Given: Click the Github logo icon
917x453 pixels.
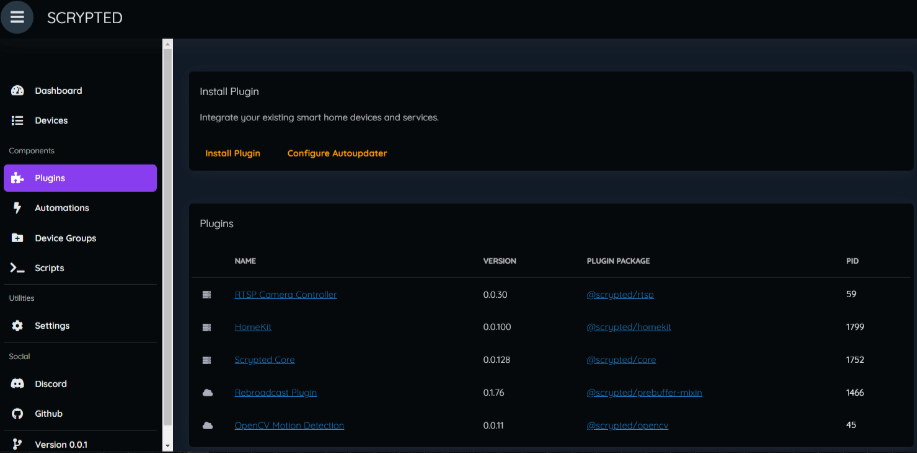Looking at the screenshot, I should click(18, 414).
